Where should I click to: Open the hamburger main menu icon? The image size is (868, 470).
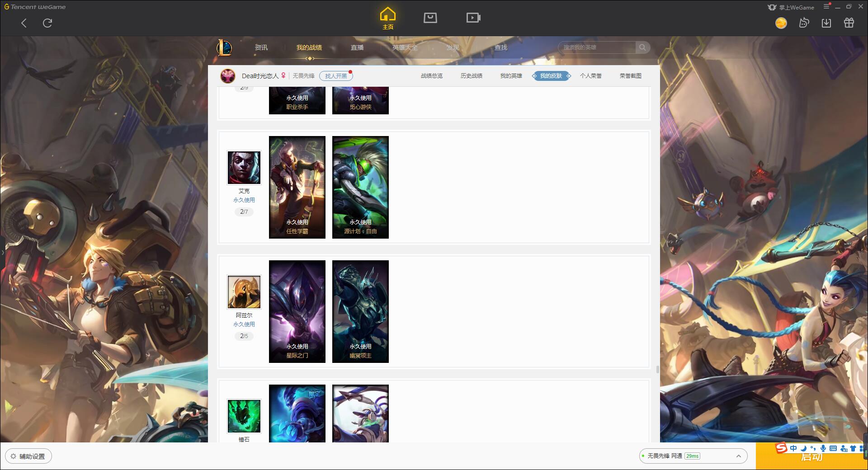[826, 6]
